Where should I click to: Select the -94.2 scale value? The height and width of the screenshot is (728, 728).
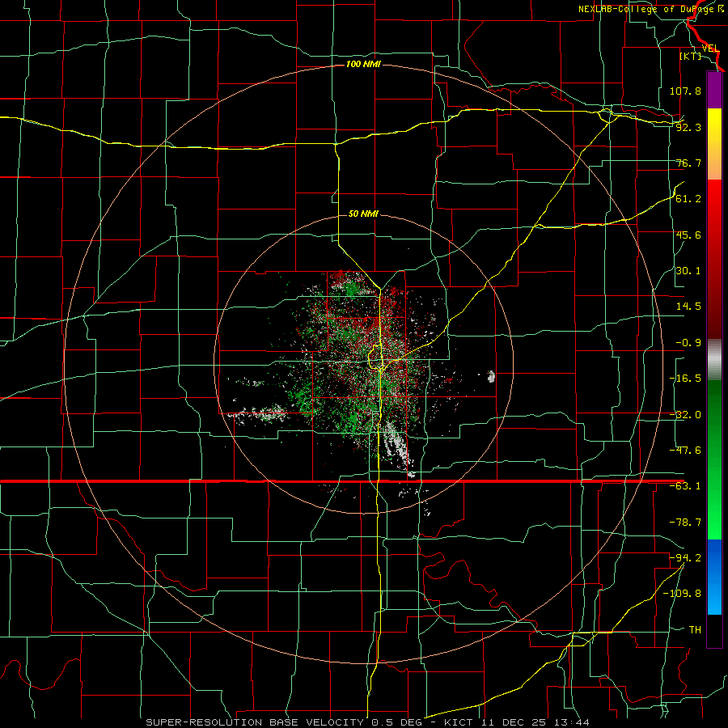point(685,557)
